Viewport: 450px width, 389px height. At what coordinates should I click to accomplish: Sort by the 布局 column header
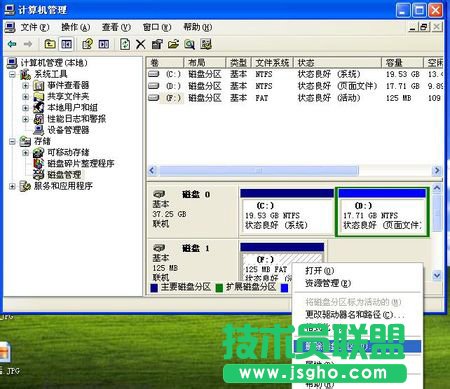click(x=205, y=62)
